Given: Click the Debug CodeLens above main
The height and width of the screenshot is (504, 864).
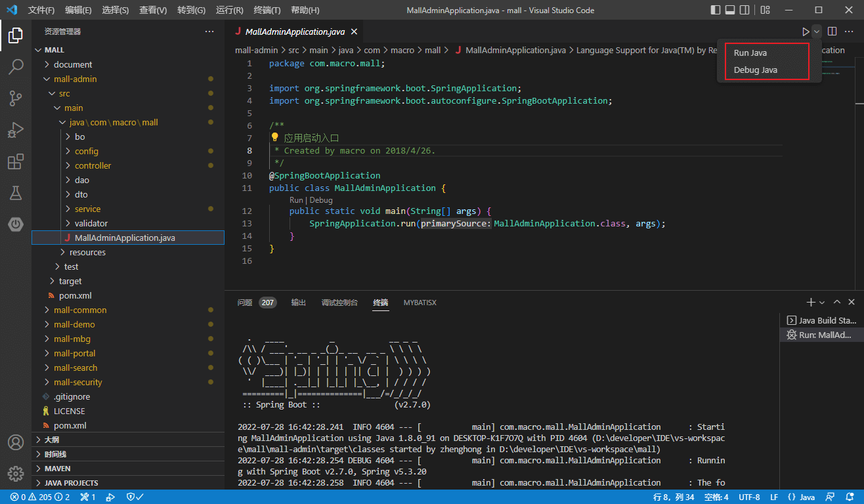Looking at the screenshot, I should (x=321, y=200).
